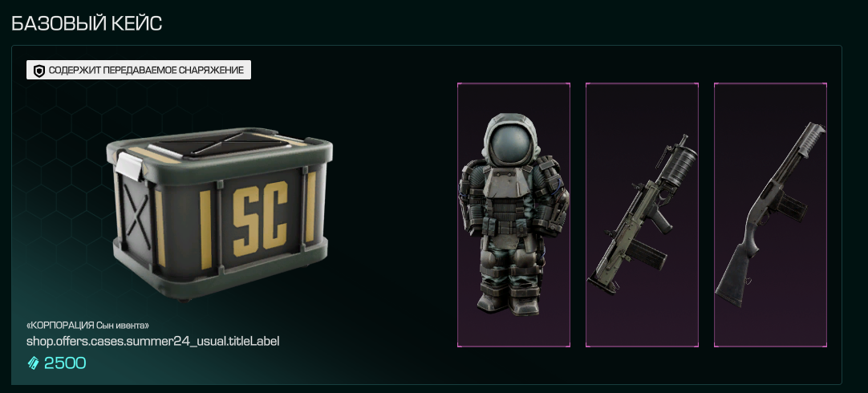This screenshot has width=868, height=393.
Task: Open the assault rifle reward card
Action: pos(642,215)
